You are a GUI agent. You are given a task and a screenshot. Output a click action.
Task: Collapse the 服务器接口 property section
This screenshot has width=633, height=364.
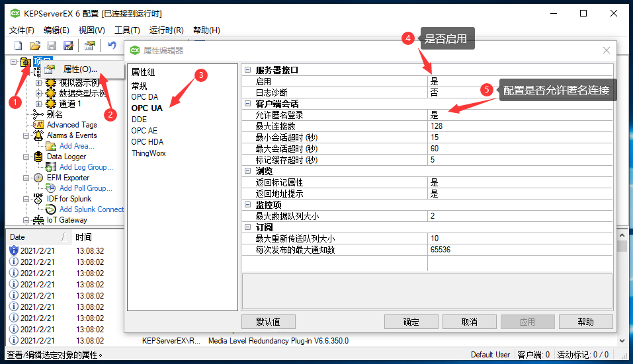pyautogui.click(x=248, y=70)
